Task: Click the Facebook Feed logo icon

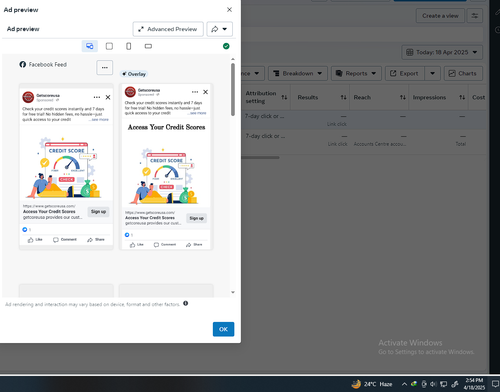Action: click(23, 64)
